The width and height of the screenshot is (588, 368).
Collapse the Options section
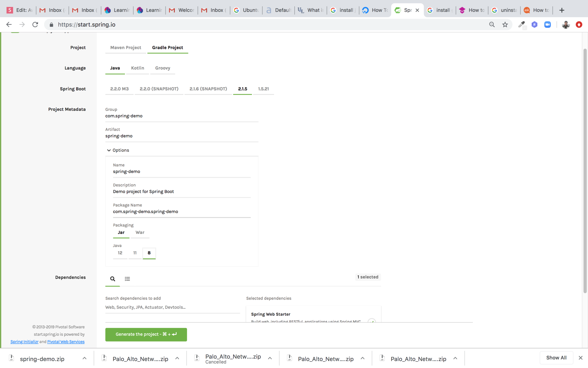tap(118, 150)
